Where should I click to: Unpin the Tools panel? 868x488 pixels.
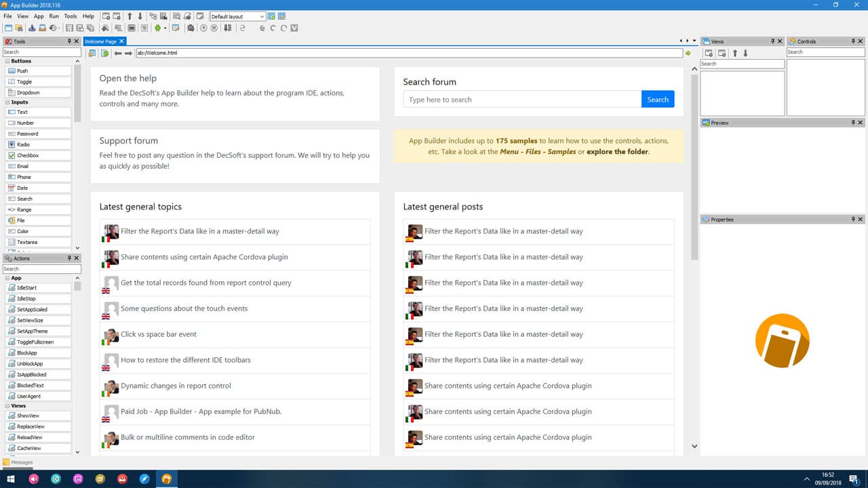tap(68, 41)
